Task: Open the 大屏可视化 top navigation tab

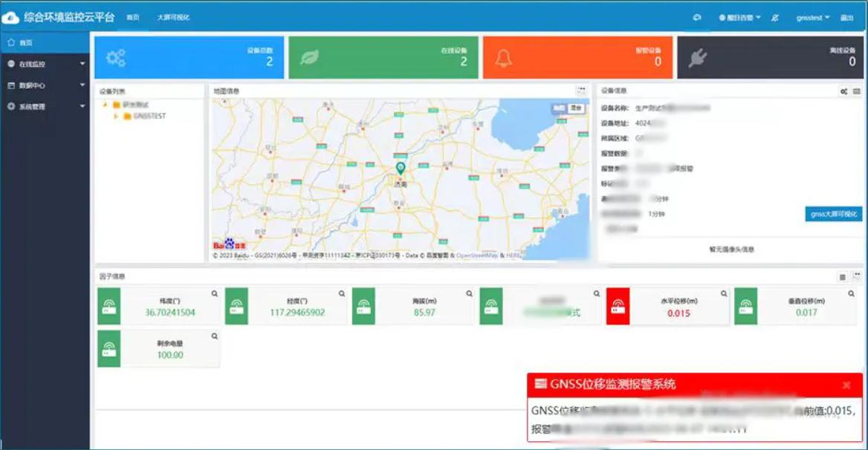Action: tap(173, 17)
